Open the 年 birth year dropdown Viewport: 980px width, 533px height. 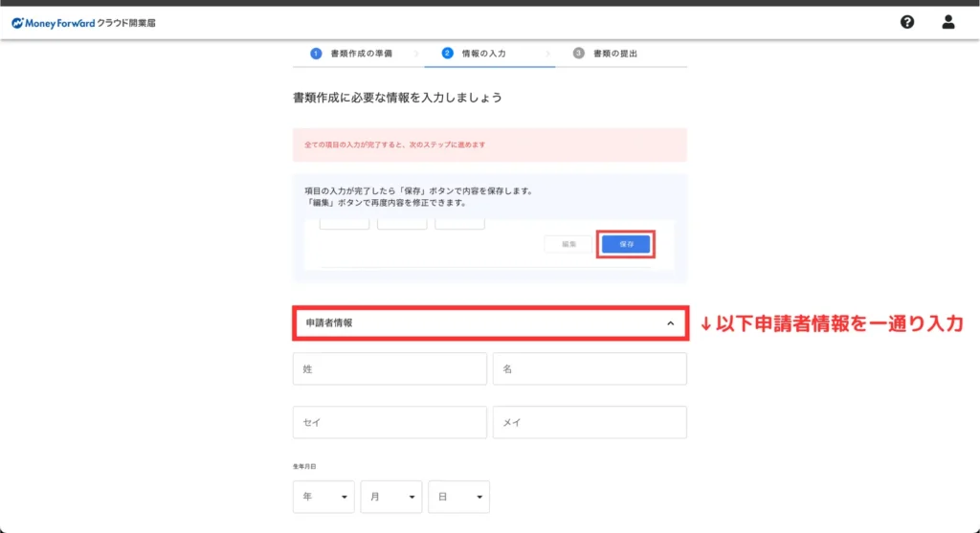click(323, 497)
